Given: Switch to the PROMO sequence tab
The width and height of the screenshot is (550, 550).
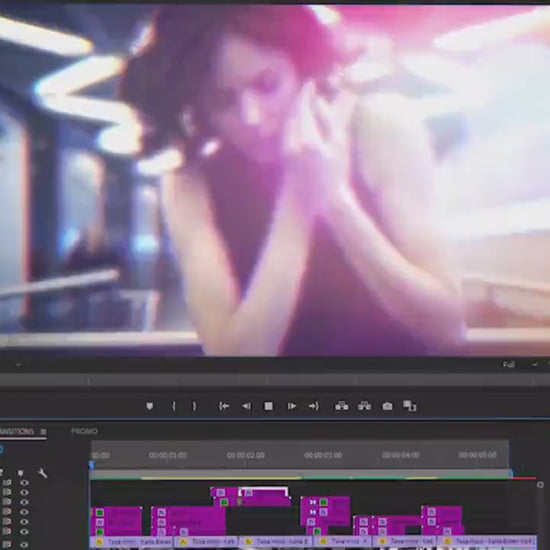Looking at the screenshot, I should coord(84,431).
